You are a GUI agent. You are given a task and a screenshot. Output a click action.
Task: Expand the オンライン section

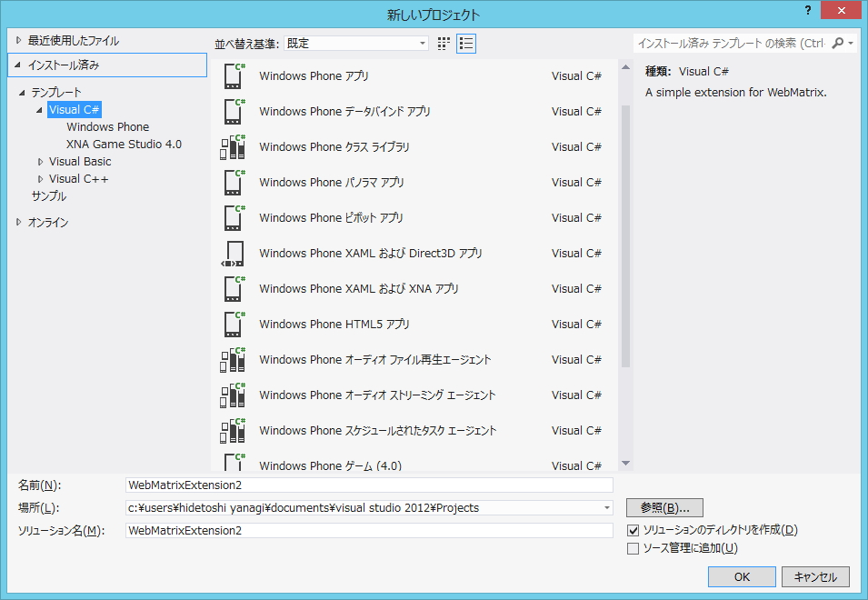(x=18, y=222)
